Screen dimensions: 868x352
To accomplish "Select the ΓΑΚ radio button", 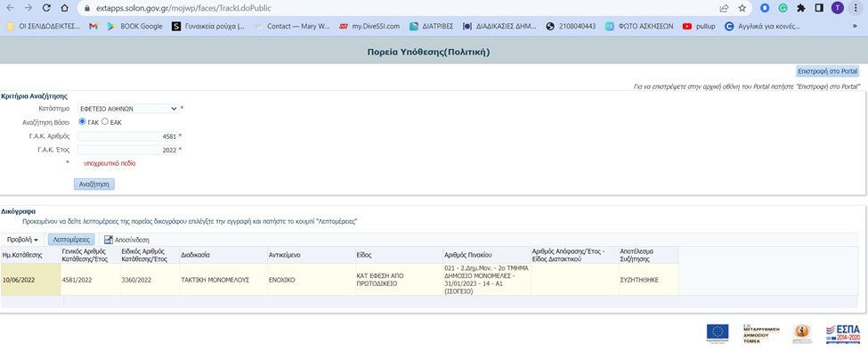I will click(83, 121).
